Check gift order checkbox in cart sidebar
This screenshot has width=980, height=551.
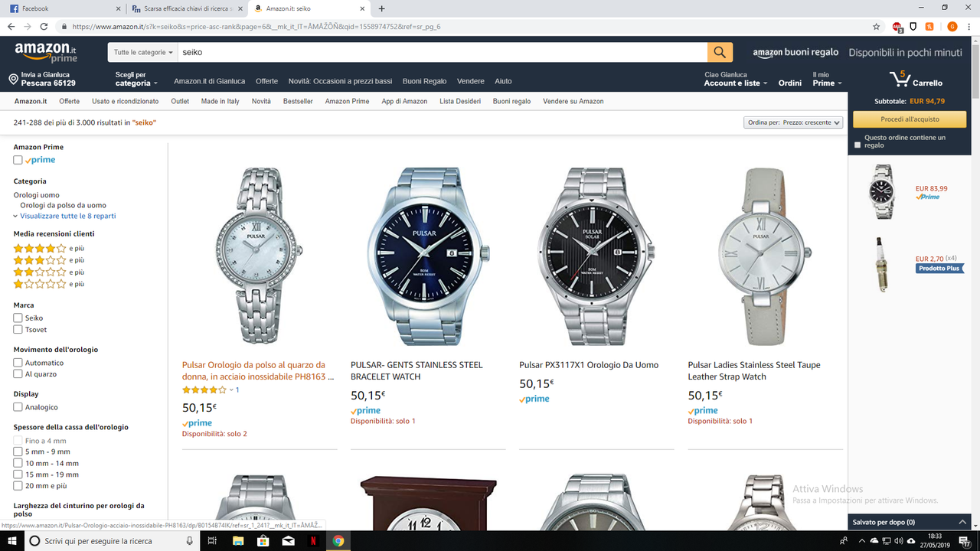[857, 145]
